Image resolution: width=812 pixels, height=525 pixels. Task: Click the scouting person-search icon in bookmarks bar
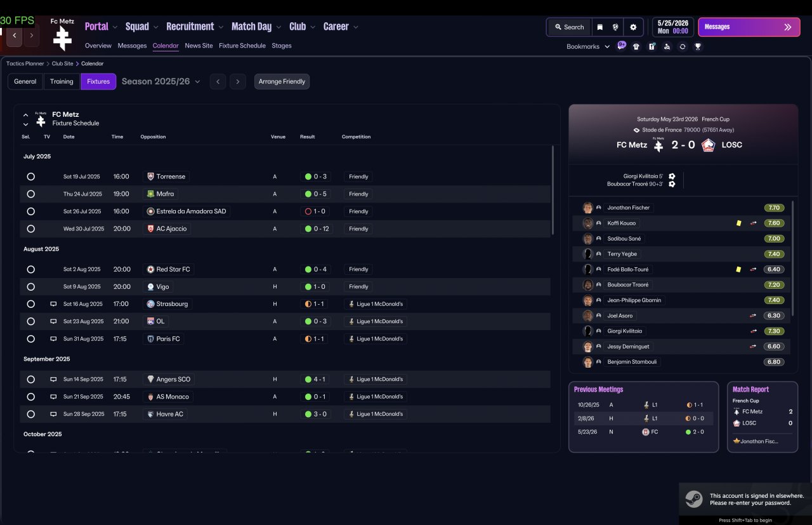[x=667, y=46]
